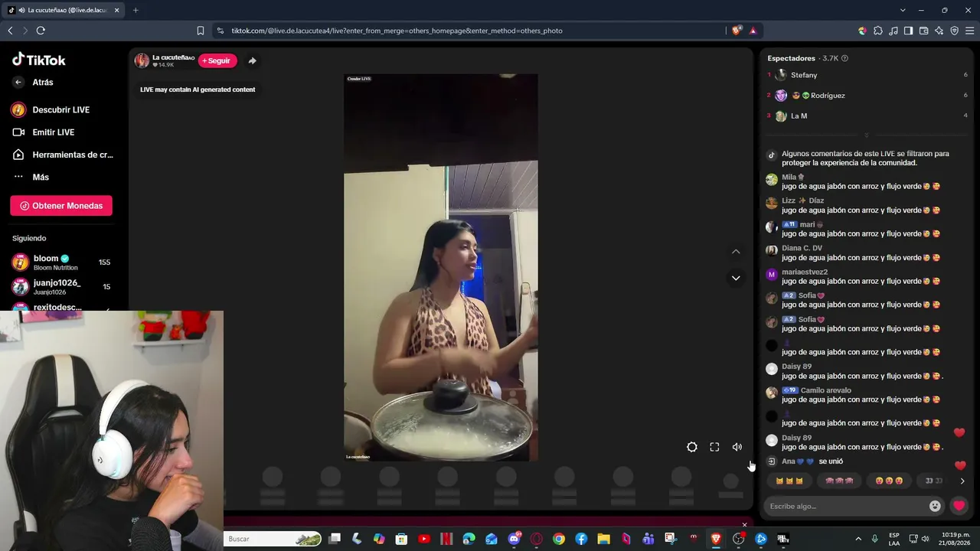
Task: Open Herramientas de creador in the sidebar
Action: pyautogui.click(x=63, y=155)
